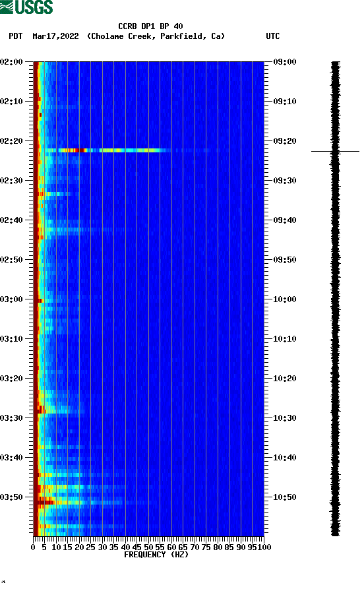Image resolution: width=364 pixels, height=589 pixels.
Task: Click the 10:40 UTC time label
Action: click(x=285, y=458)
